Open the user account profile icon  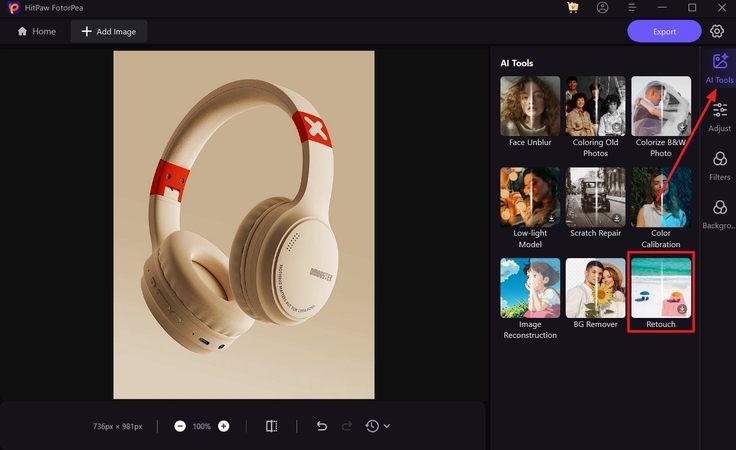coord(602,8)
